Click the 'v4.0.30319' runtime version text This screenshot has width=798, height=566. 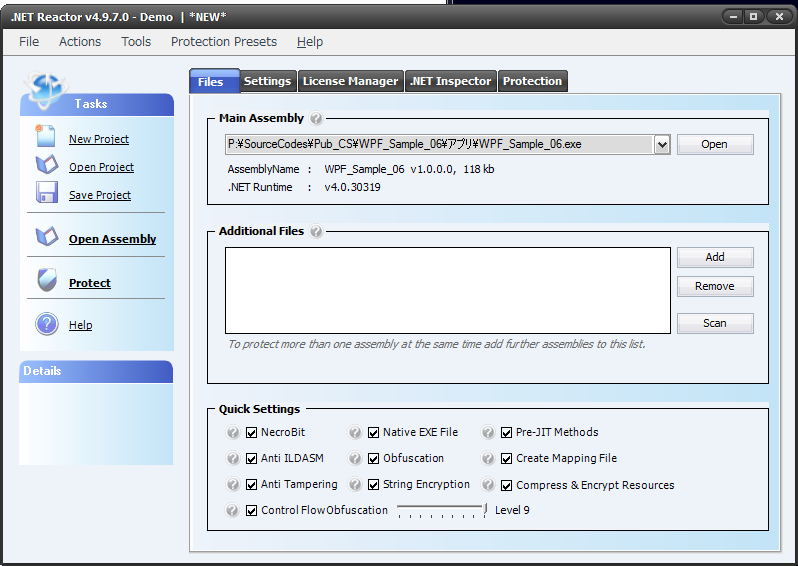[x=352, y=187]
